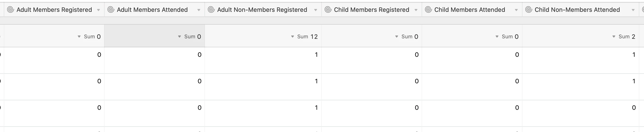This screenshot has height=132, width=644.
Task: Open Adult Members Registered column dropdown arrow
Action: [x=98, y=10]
